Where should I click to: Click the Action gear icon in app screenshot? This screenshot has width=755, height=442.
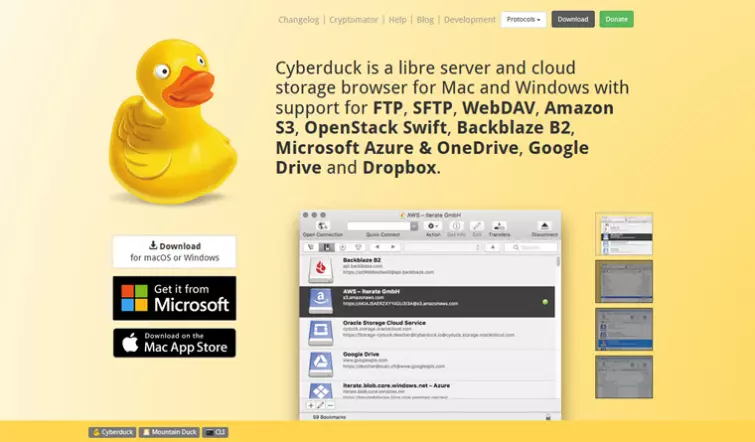433,226
